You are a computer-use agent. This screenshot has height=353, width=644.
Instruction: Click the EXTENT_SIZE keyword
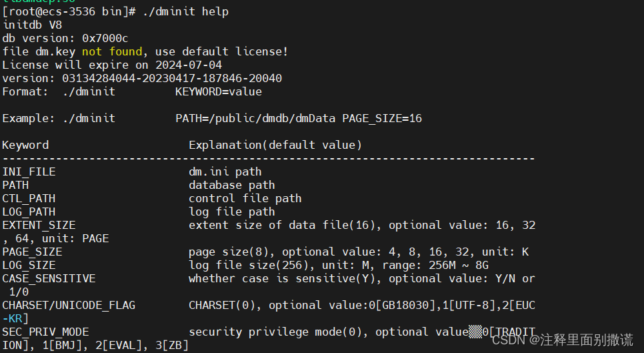[39, 225]
